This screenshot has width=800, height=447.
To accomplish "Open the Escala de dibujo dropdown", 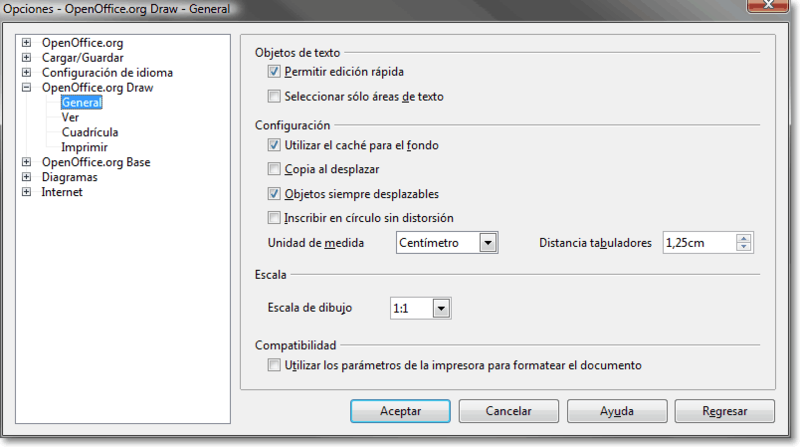I will coord(441,308).
